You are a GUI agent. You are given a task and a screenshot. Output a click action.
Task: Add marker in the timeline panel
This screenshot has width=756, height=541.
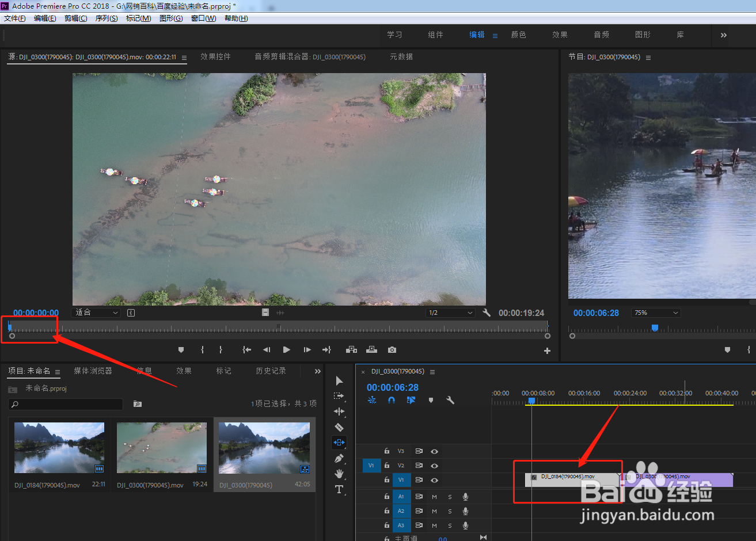tap(431, 400)
